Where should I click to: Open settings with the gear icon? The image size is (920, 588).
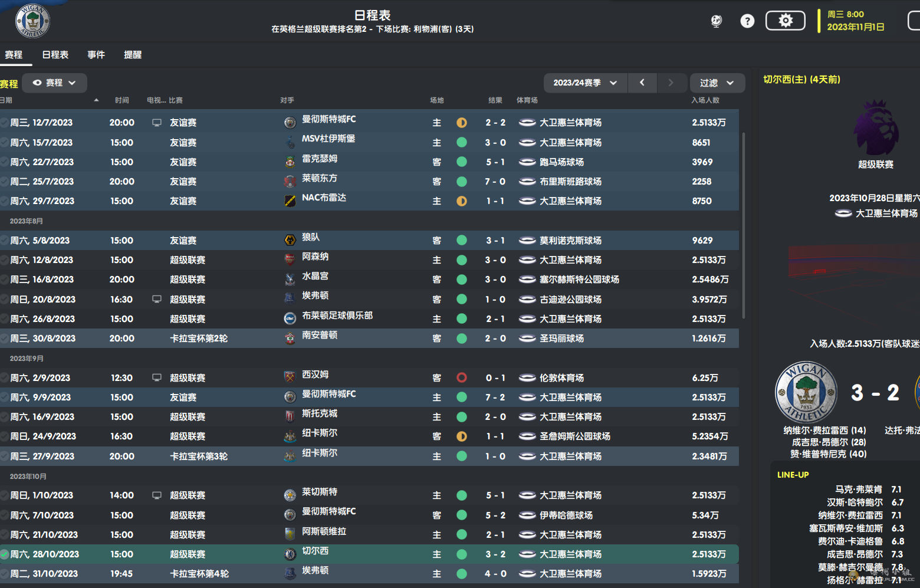[x=786, y=21]
